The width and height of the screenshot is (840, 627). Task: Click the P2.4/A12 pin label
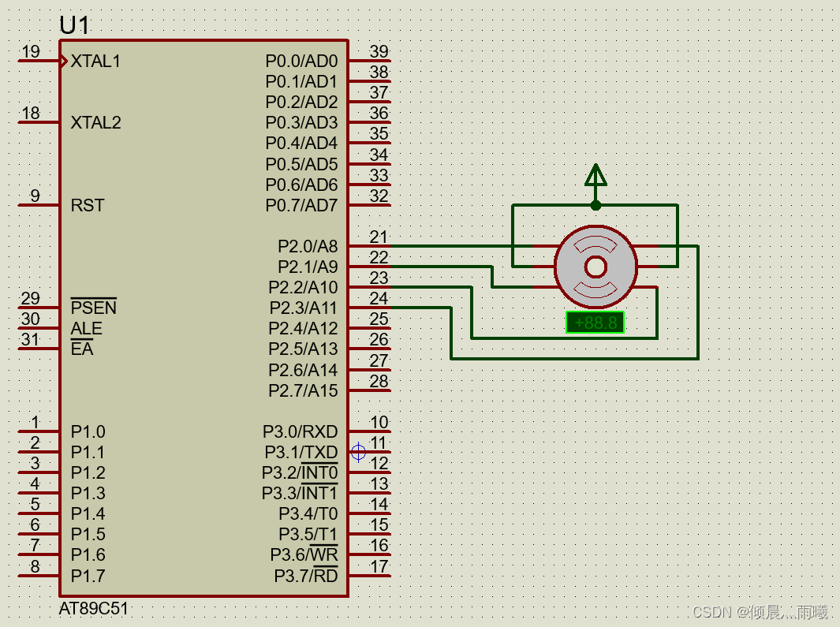(x=303, y=328)
